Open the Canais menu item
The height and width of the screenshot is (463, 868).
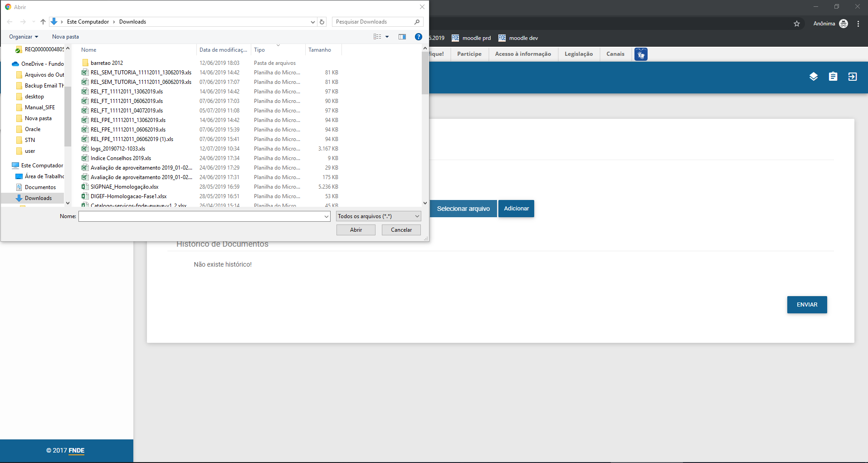(x=615, y=54)
